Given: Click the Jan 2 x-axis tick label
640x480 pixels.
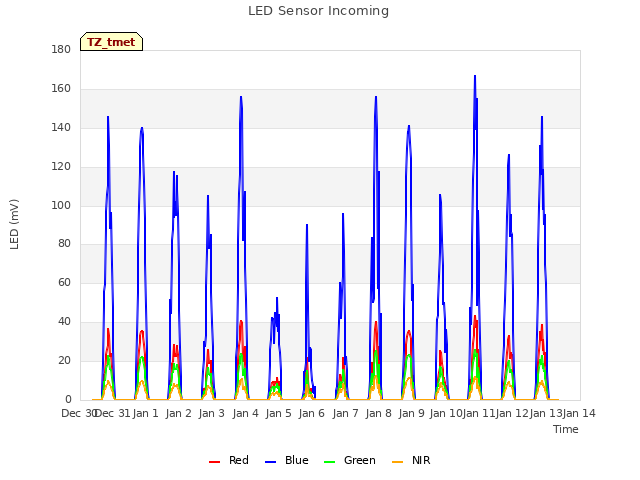Looking at the screenshot, I should point(178,413).
